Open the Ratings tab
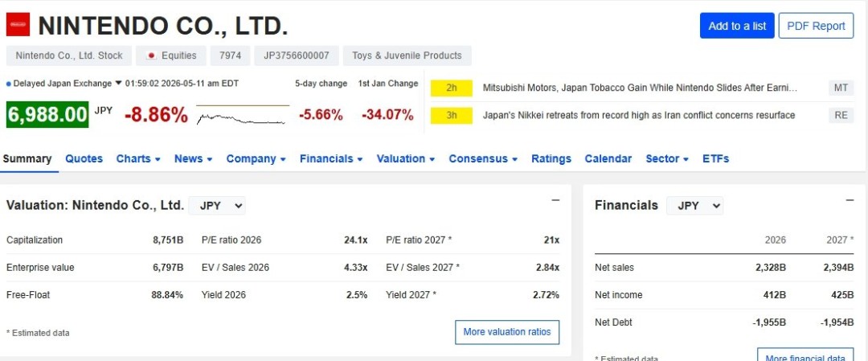This screenshot has width=868, height=361. tap(551, 159)
